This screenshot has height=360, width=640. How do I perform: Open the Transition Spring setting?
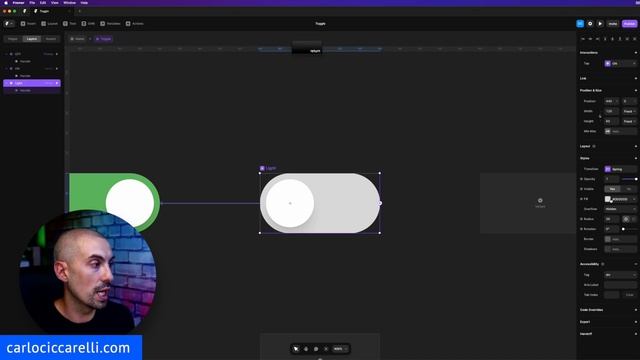pos(620,169)
